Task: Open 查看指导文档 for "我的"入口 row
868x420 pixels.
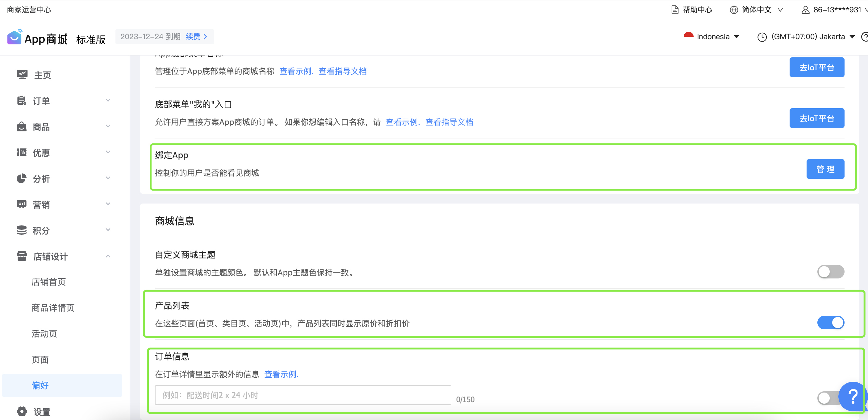Action: pos(449,122)
